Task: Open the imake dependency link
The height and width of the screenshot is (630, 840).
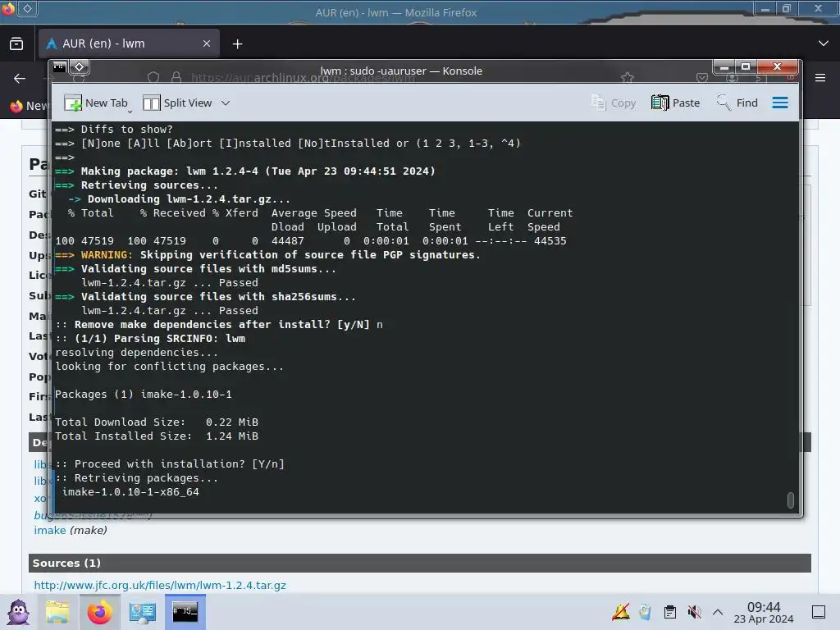Action: tap(50, 530)
